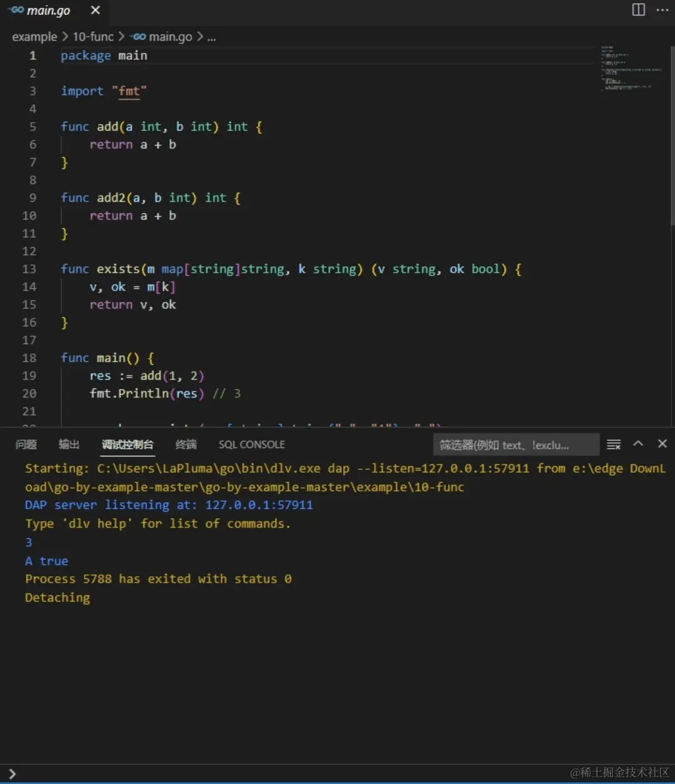Image resolution: width=675 pixels, height=784 pixels.
Task: Click the add function name on line 5
Action: tap(107, 127)
